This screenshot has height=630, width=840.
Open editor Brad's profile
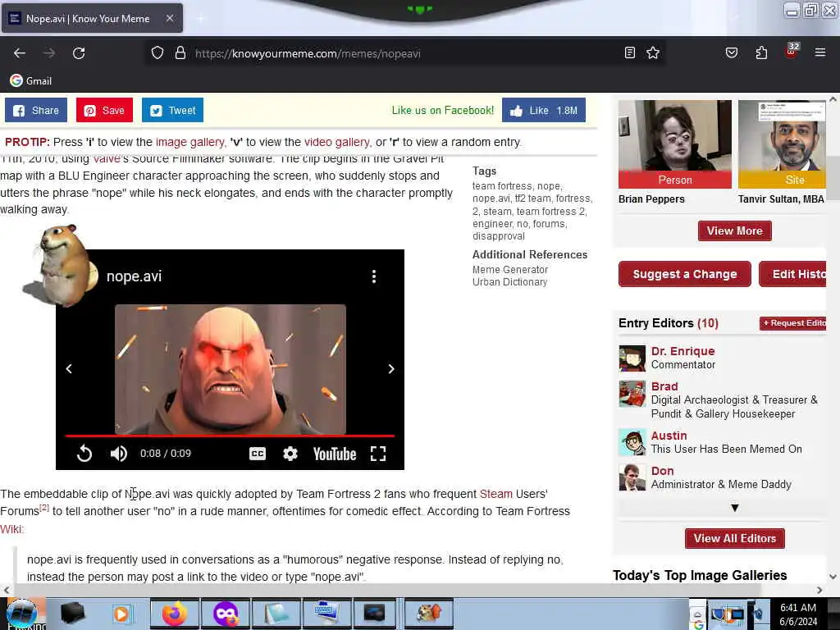coord(664,386)
